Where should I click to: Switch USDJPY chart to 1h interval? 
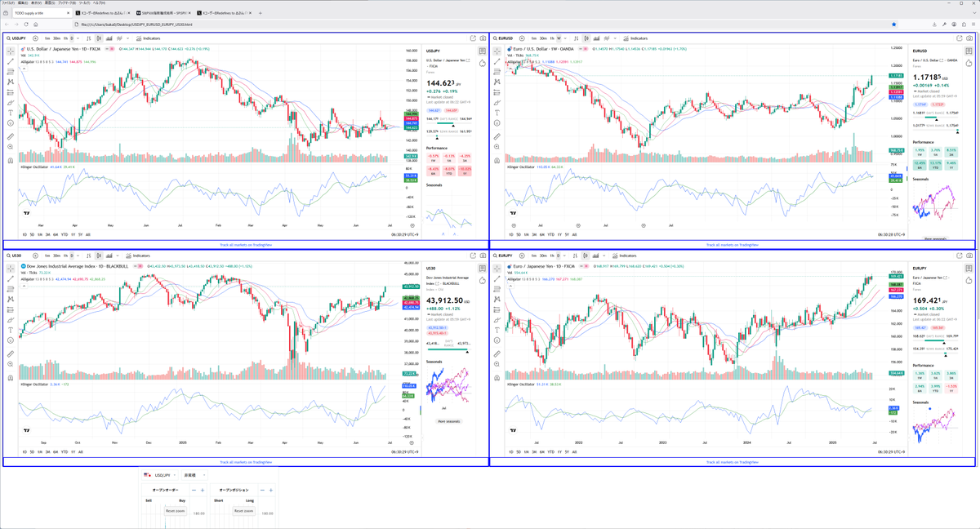65,38
